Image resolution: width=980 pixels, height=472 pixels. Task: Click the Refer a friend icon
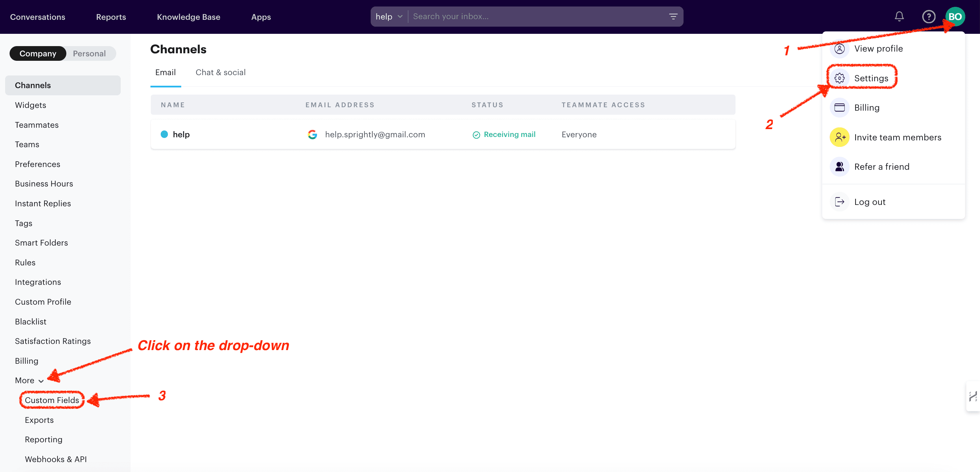coord(839,166)
